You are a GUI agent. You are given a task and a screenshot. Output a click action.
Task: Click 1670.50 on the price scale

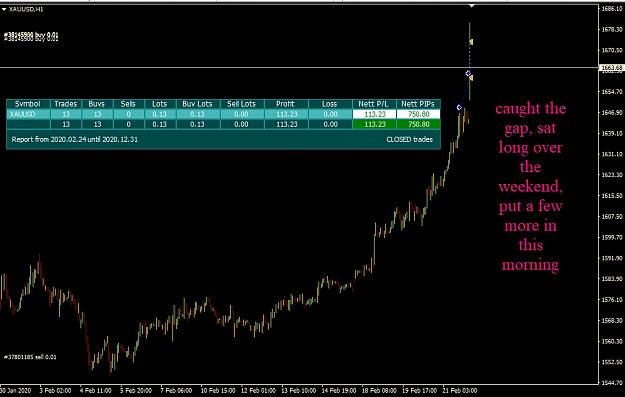pos(611,50)
